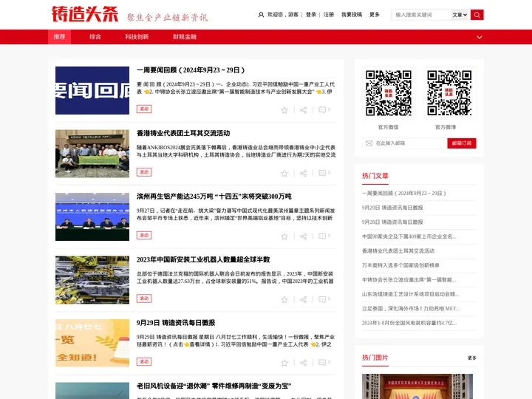Expand the red navigation bar chevron
Screen dimensions: 532x399
(x=480, y=37)
